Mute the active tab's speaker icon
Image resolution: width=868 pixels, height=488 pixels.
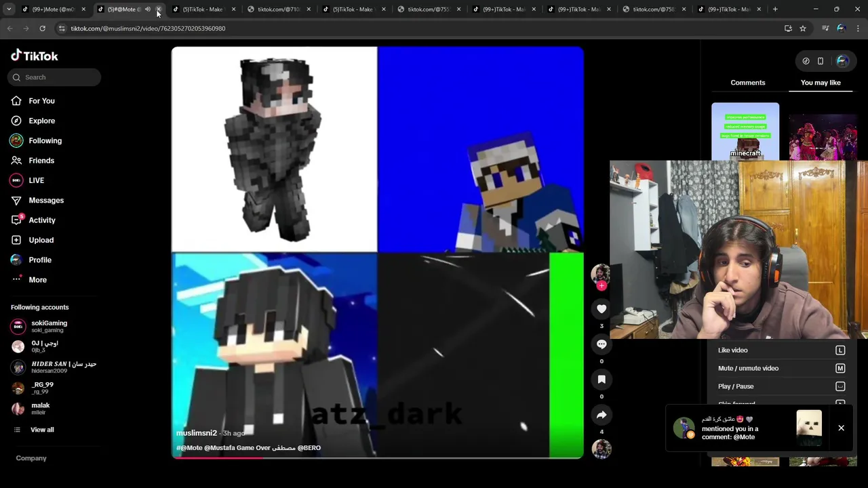(148, 9)
